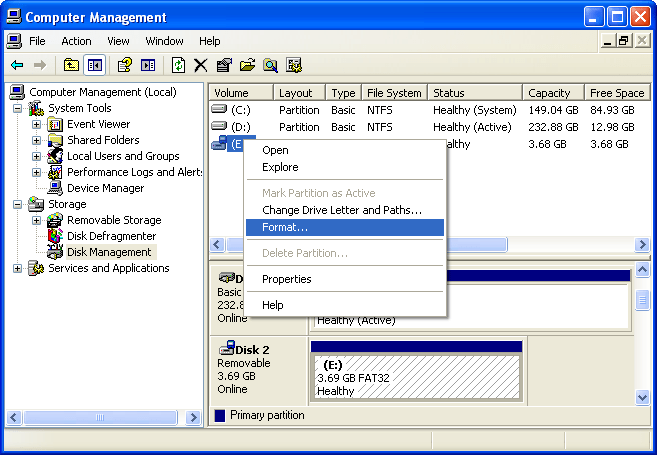Click the Explore magnifier toolbar icon
The height and width of the screenshot is (455, 657).
pyautogui.click(x=270, y=65)
